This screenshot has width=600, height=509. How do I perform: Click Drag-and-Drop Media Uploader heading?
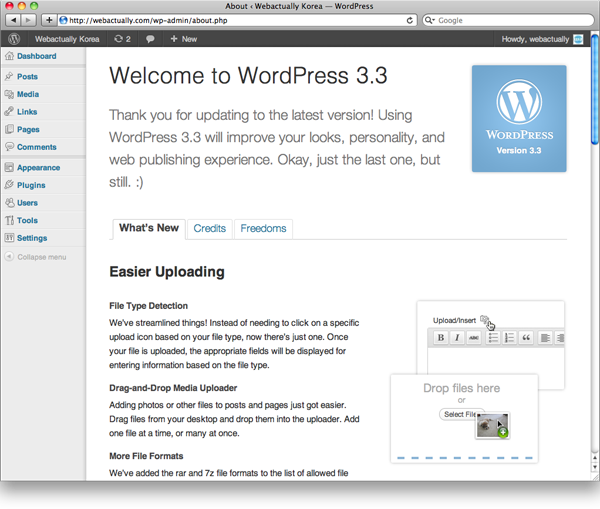(173, 388)
